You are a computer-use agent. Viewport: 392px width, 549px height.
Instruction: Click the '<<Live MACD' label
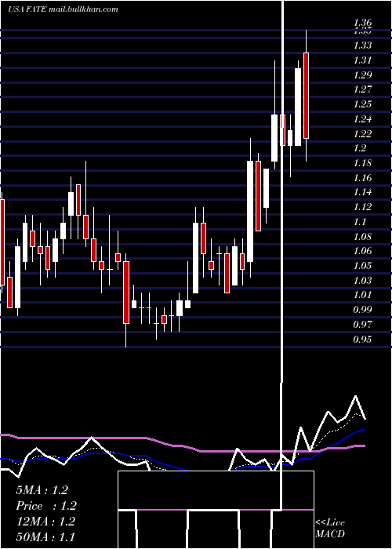click(x=330, y=528)
